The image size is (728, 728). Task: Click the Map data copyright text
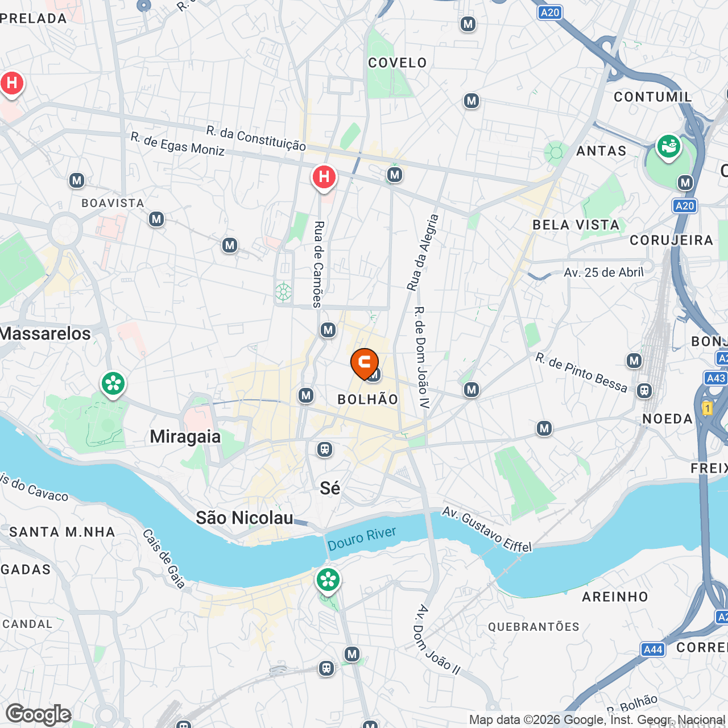[597, 720]
